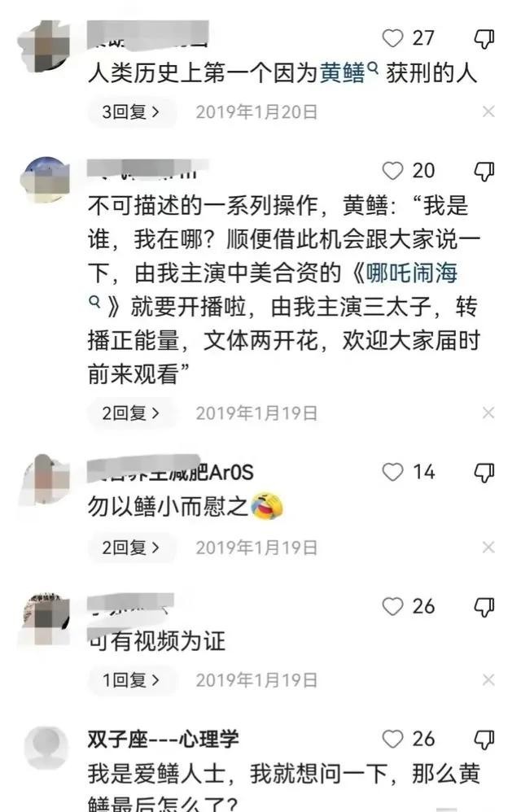Viewport: 521px width, 812px height.
Task: Dislike the 可有视频为证 comment
Action: [x=484, y=607]
